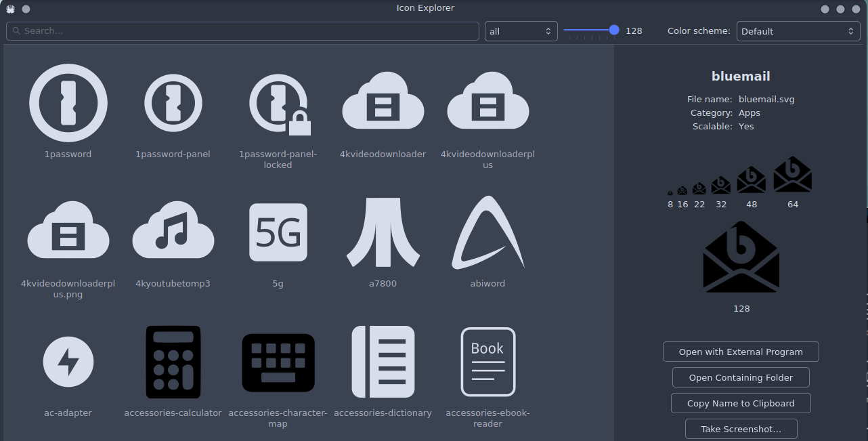Open the "all" category filter dropdown
Viewport: 868px width, 441px height.
point(521,31)
